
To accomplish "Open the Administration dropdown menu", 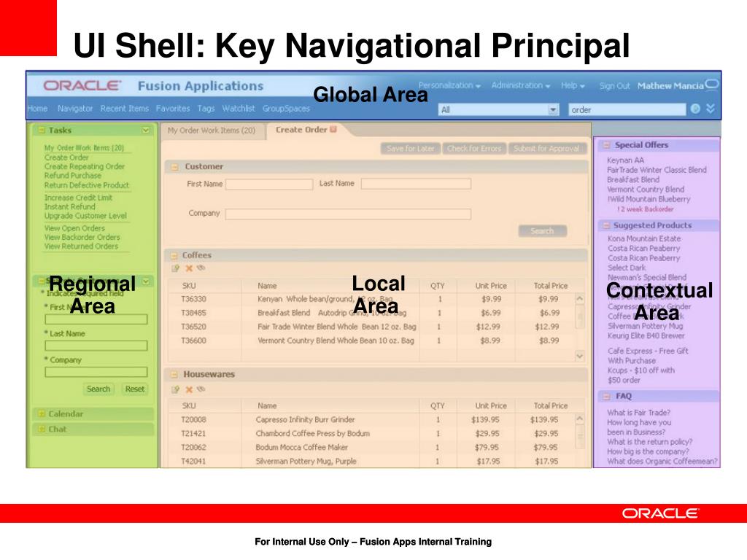I will coord(521,86).
